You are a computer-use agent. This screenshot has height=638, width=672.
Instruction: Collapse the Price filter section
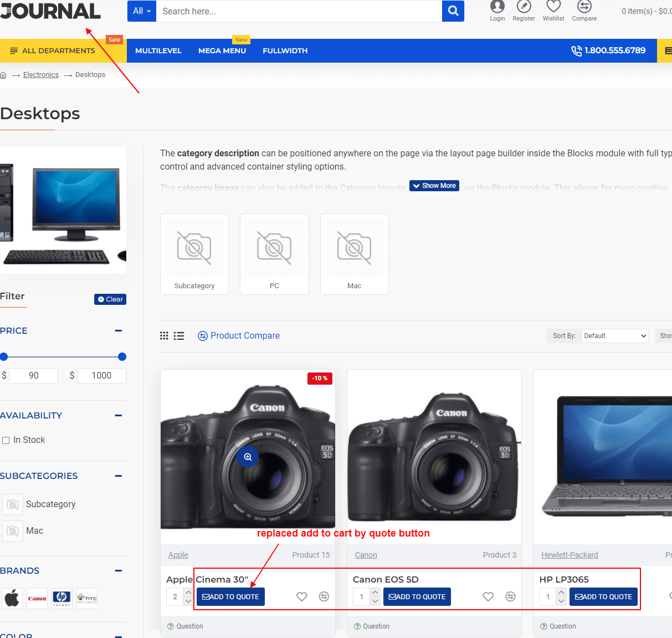(x=118, y=331)
